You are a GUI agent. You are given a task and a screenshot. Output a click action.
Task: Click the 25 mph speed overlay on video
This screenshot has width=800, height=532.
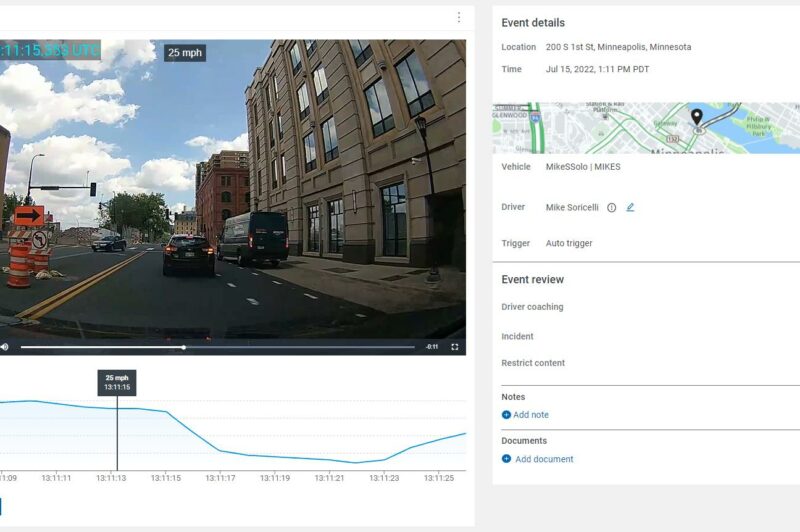click(185, 53)
